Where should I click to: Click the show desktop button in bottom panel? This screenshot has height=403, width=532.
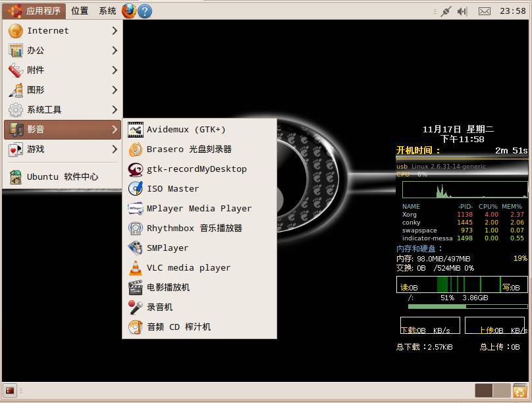[9, 390]
